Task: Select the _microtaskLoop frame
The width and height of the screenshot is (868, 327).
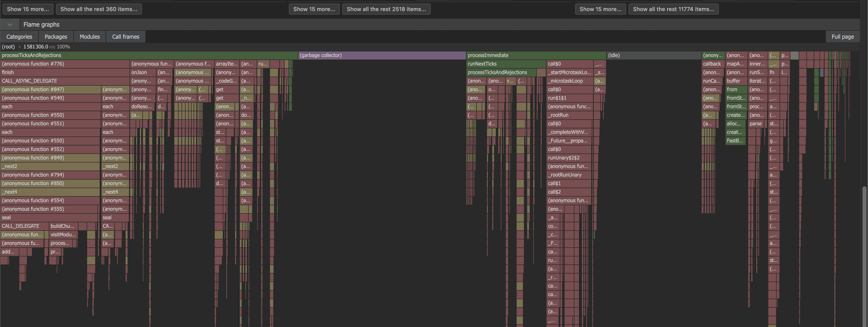Action: (570, 81)
